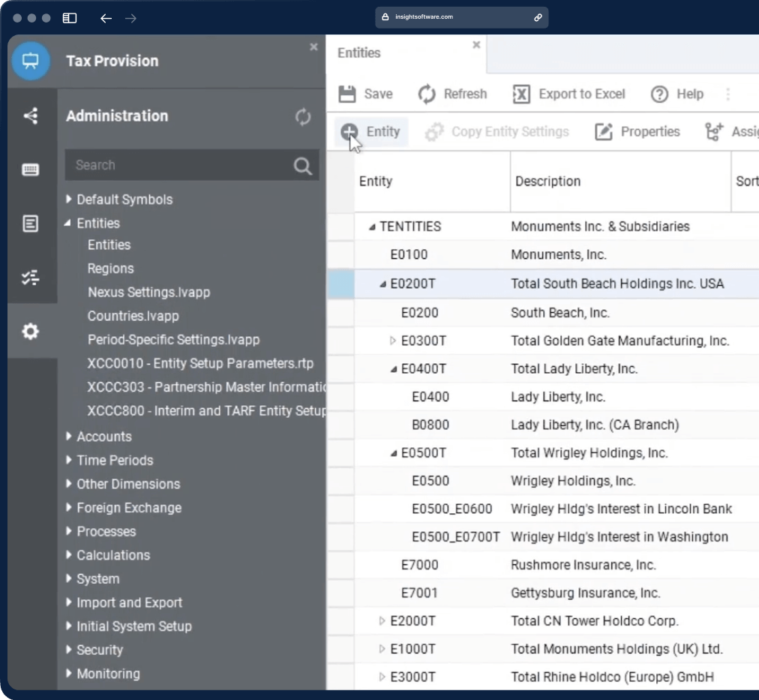Viewport: 759px width, 700px height.
Task: Open the keyboard data entry sidebar icon
Action: pos(31,170)
